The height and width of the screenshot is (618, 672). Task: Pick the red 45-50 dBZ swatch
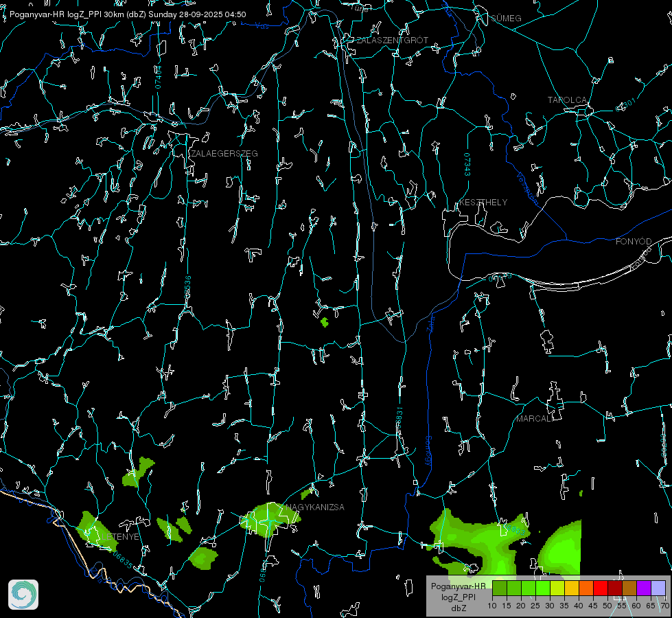pyautogui.click(x=601, y=588)
